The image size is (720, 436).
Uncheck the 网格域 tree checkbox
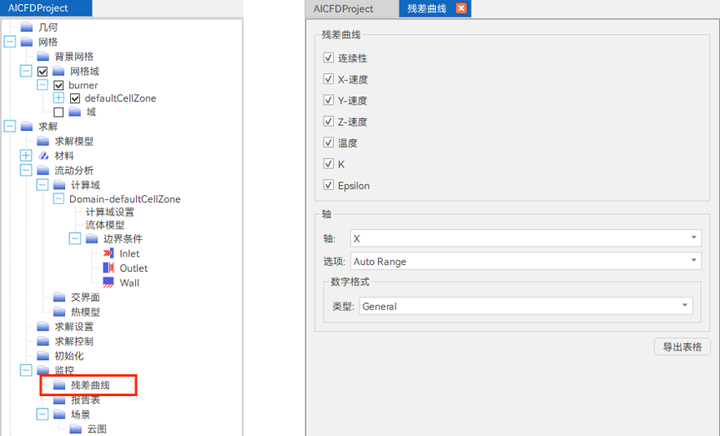click(42, 71)
